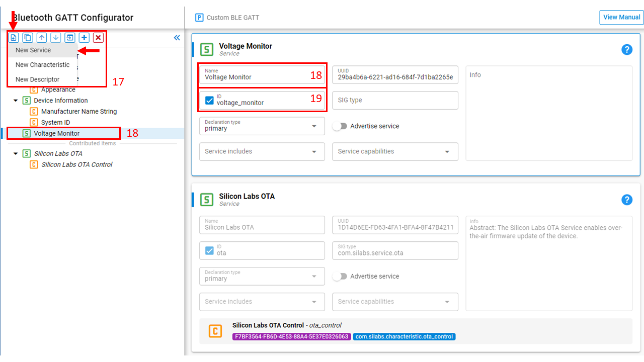Enable Advertise service for Voltage Monitor
Viewport: 644px width, 362px height.
(x=340, y=126)
